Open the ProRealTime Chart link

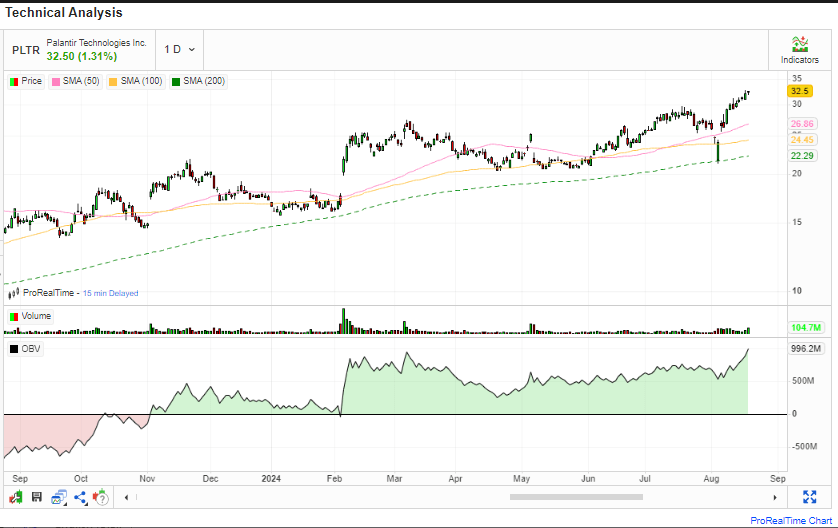[x=790, y=520]
